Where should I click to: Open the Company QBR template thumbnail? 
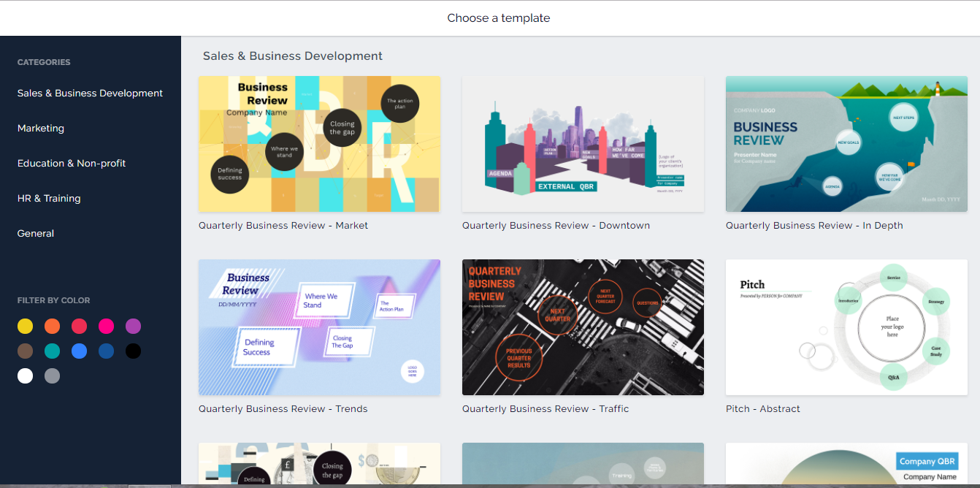(846, 463)
